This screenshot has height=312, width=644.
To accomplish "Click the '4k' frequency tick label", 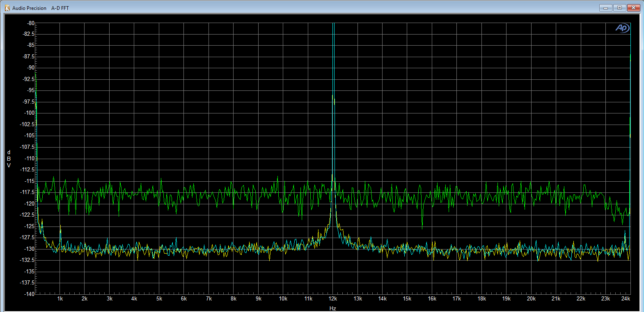I will [134, 299].
